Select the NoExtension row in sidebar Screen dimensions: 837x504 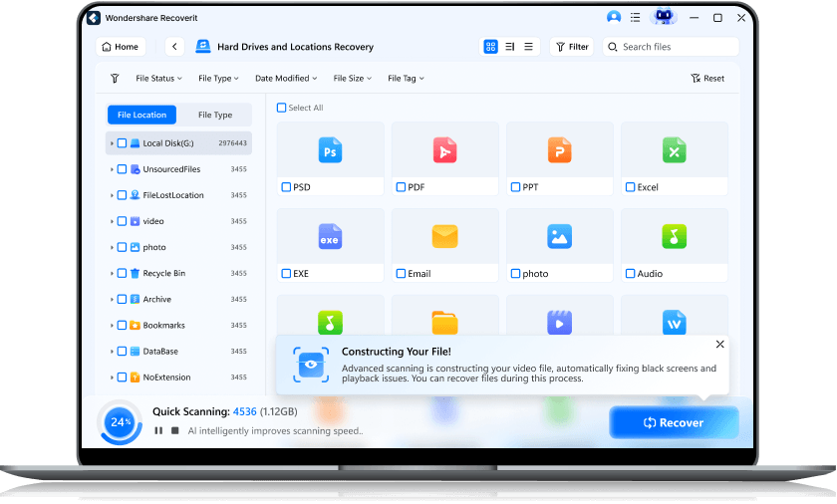tap(178, 378)
